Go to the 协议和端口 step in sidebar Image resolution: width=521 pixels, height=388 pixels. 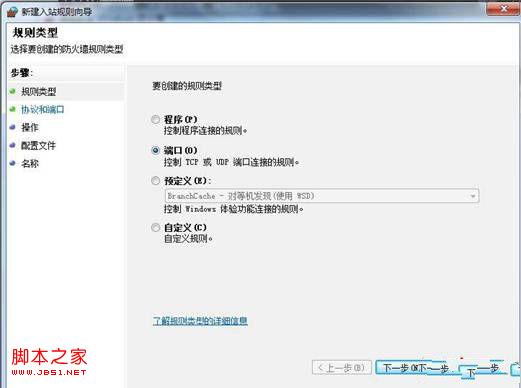click(x=43, y=109)
